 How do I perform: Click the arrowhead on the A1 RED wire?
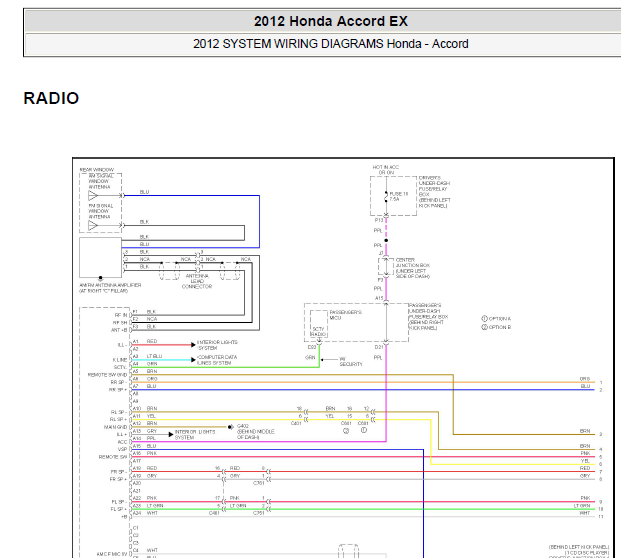pos(193,345)
